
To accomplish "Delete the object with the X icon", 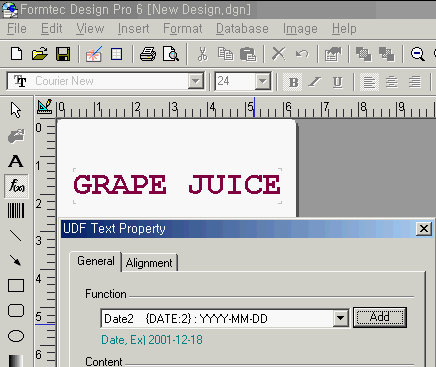I will [279, 54].
